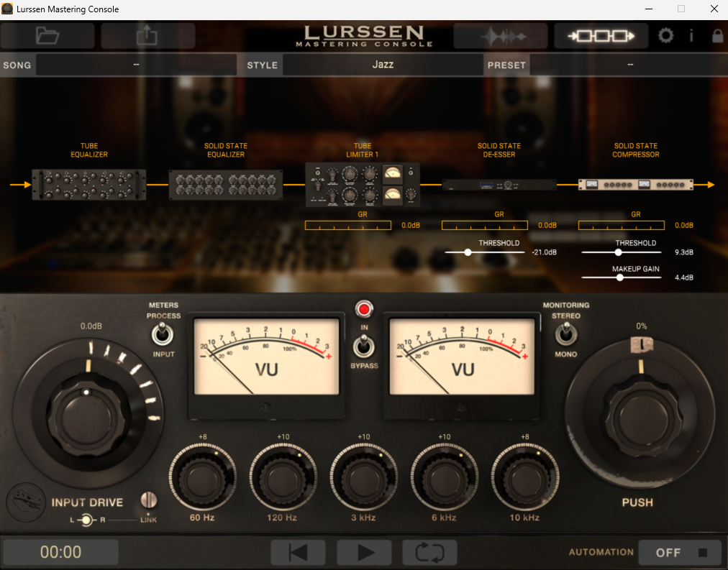Click the Compressor GR meter
The height and width of the screenshot is (570, 728).
pos(622,226)
